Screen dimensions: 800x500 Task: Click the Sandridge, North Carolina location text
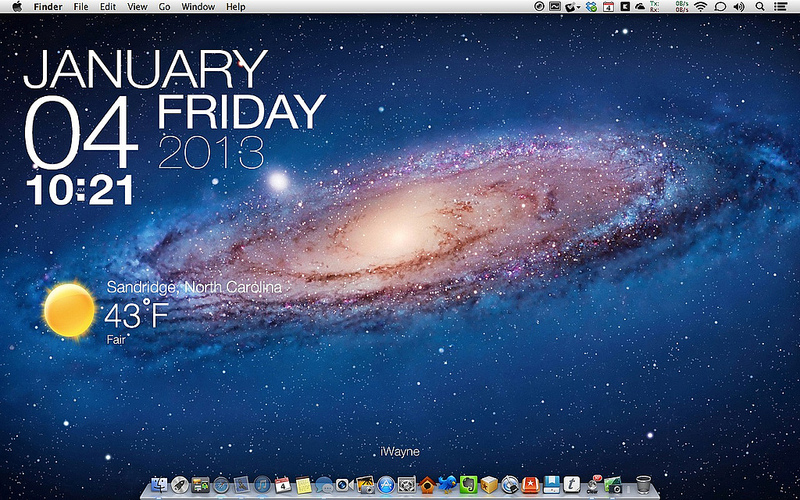click(x=194, y=287)
